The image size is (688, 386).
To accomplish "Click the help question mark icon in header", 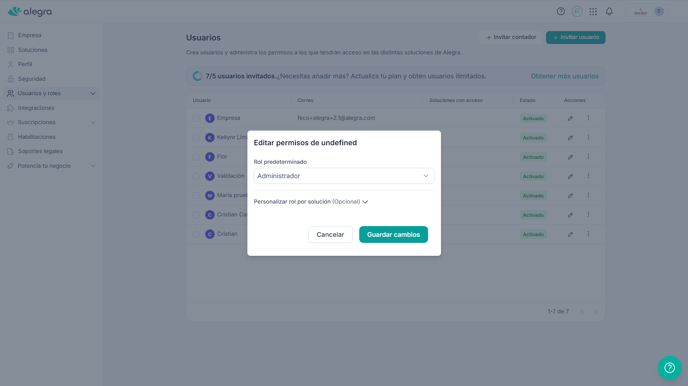I will click(x=560, y=11).
